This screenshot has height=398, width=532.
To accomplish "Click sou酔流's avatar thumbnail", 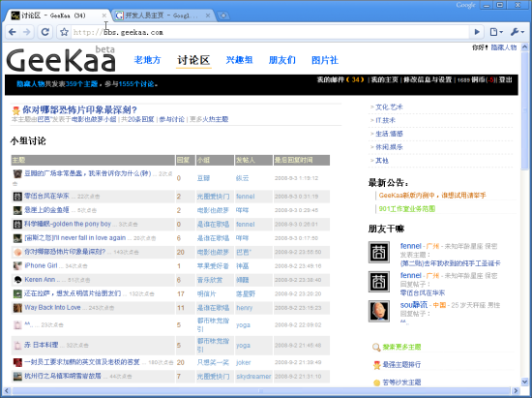I will pos(379,311).
